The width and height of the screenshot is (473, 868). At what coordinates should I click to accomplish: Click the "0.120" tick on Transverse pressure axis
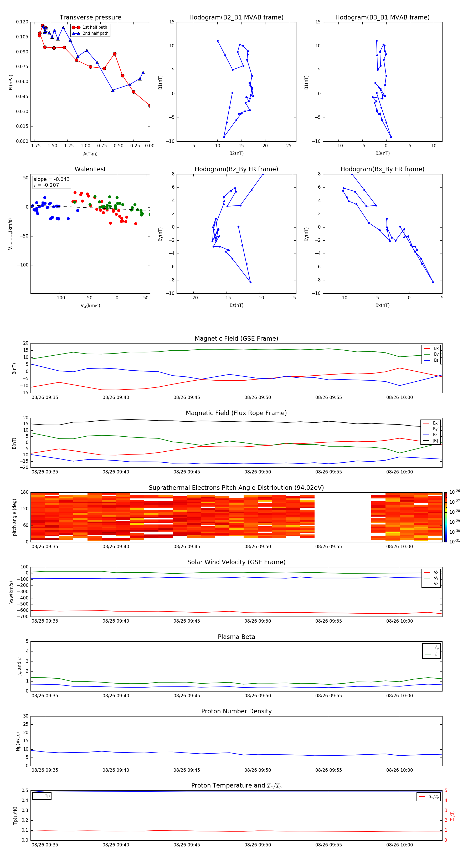pos(22,22)
